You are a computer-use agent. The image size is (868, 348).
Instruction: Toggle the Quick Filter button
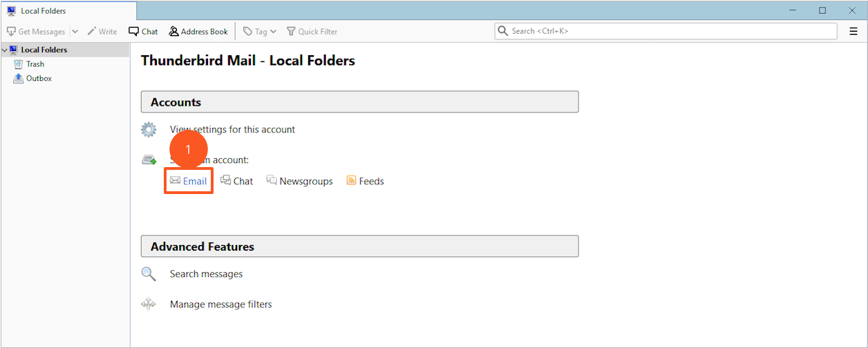click(x=312, y=32)
